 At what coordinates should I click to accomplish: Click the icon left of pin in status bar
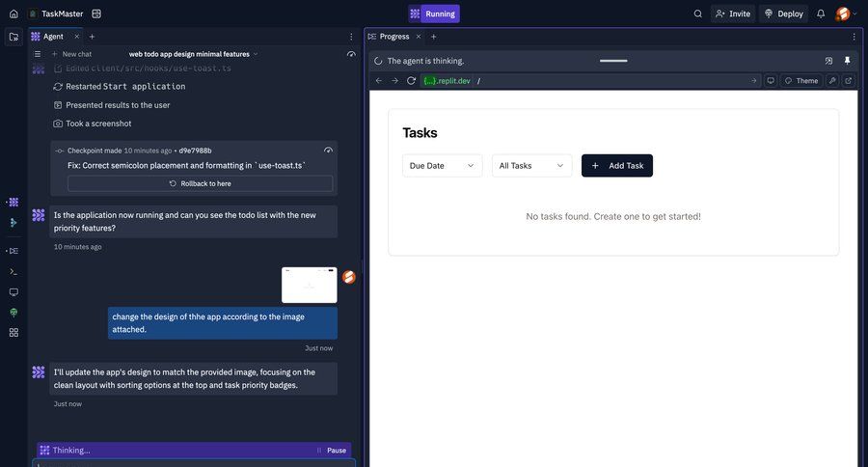click(x=828, y=61)
